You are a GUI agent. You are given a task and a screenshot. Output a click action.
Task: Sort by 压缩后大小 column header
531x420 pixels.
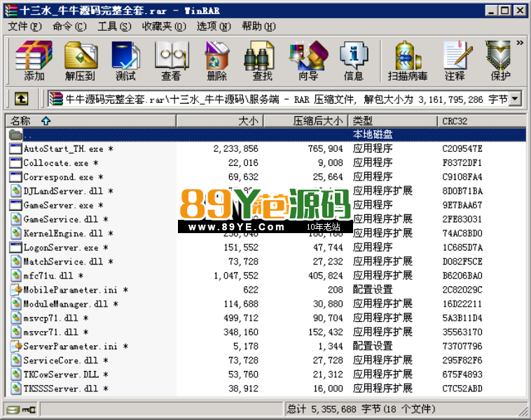point(306,121)
